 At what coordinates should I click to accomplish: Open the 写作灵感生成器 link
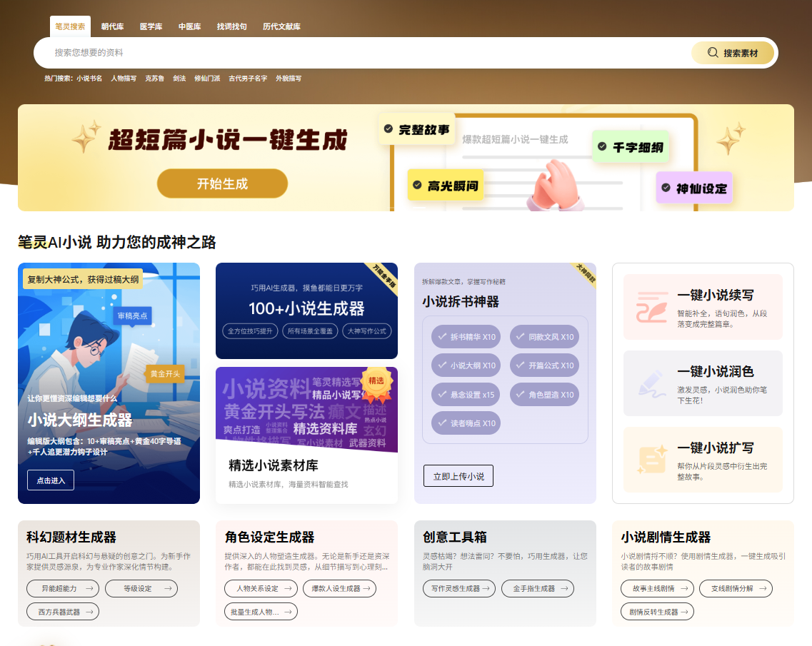459,589
